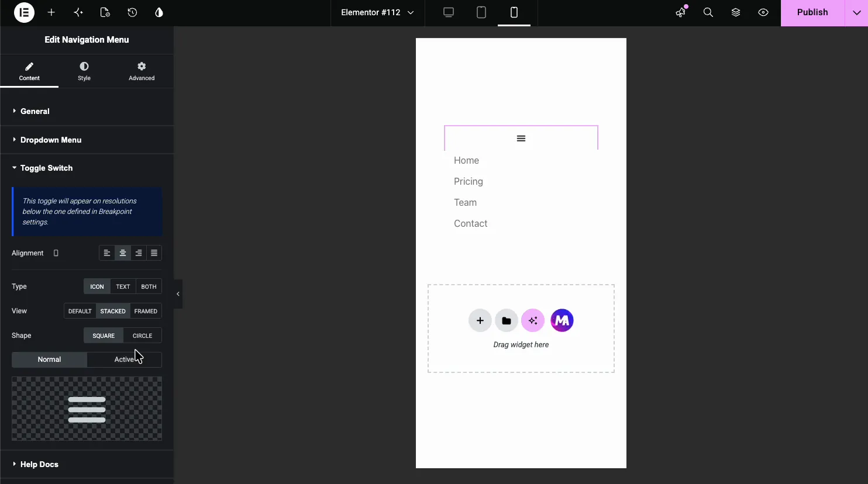Set toggle alignment to left
The image size is (868, 484).
(x=107, y=253)
